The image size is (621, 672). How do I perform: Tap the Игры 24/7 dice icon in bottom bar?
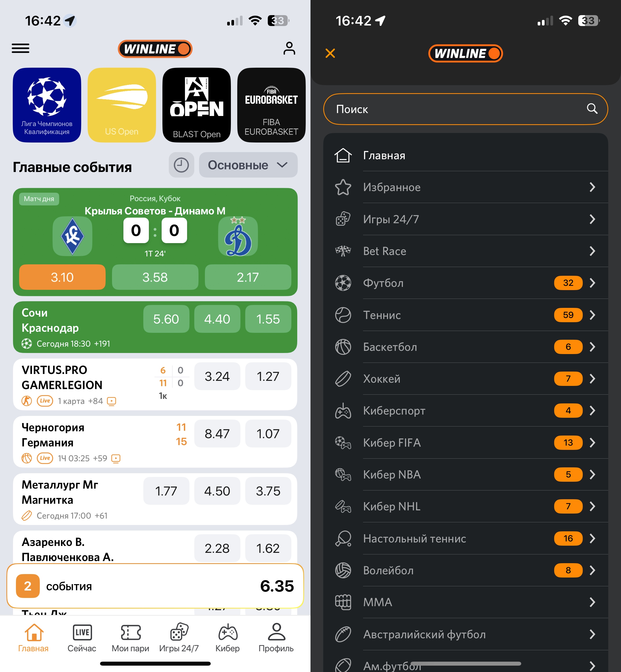click(179, 632)
